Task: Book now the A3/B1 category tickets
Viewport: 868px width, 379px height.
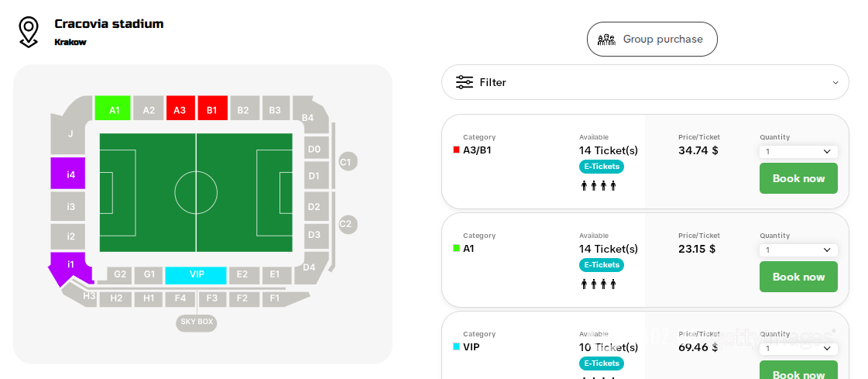Action: pyautogui.click(x=798, y=178)
